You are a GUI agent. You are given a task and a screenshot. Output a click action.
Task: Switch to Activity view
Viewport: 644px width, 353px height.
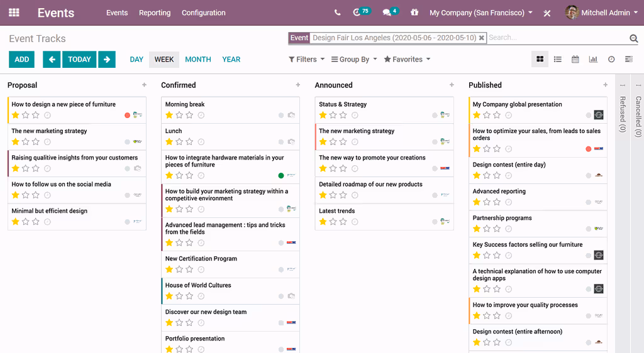point(611,60)
